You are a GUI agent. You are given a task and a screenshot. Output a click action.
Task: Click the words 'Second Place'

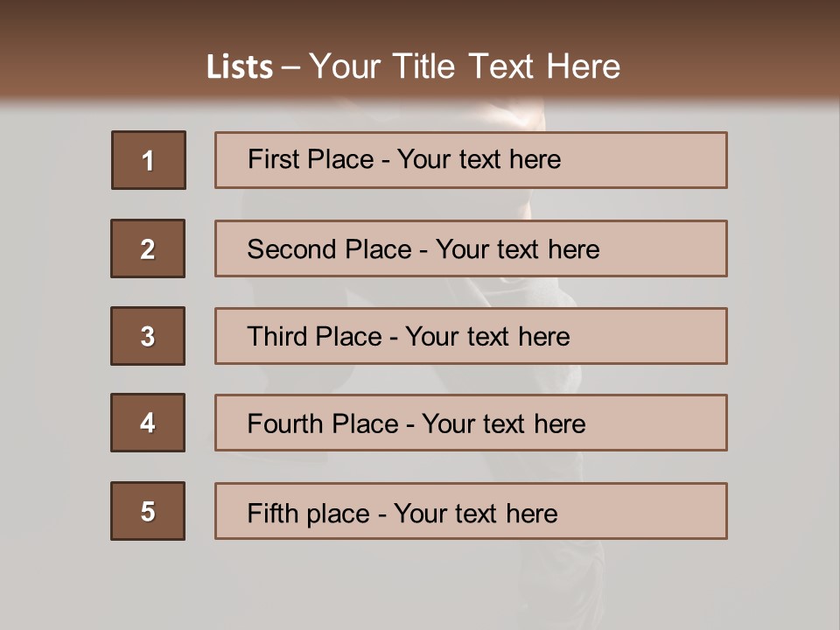click(x=330, y=249)
